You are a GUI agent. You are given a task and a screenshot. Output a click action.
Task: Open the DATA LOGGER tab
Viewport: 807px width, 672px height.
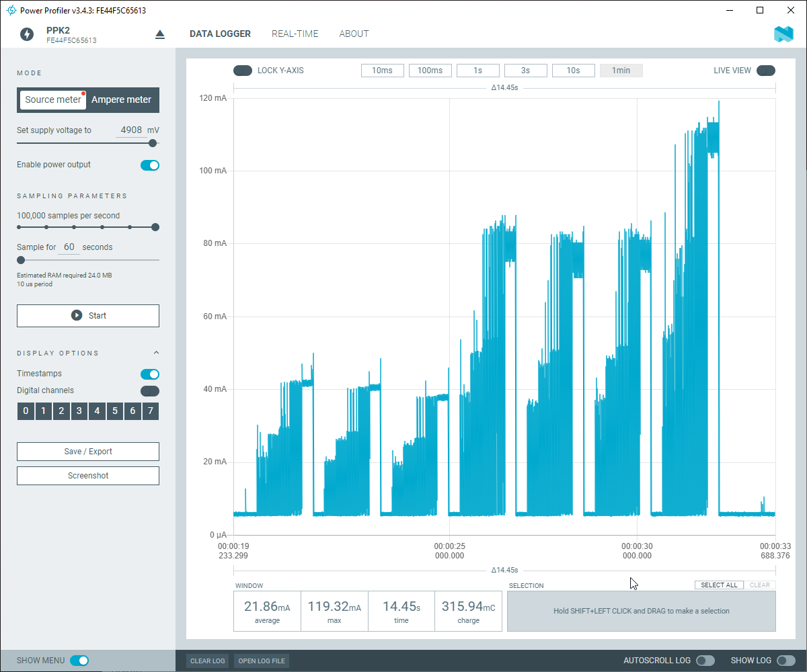(x=220, y=34)
